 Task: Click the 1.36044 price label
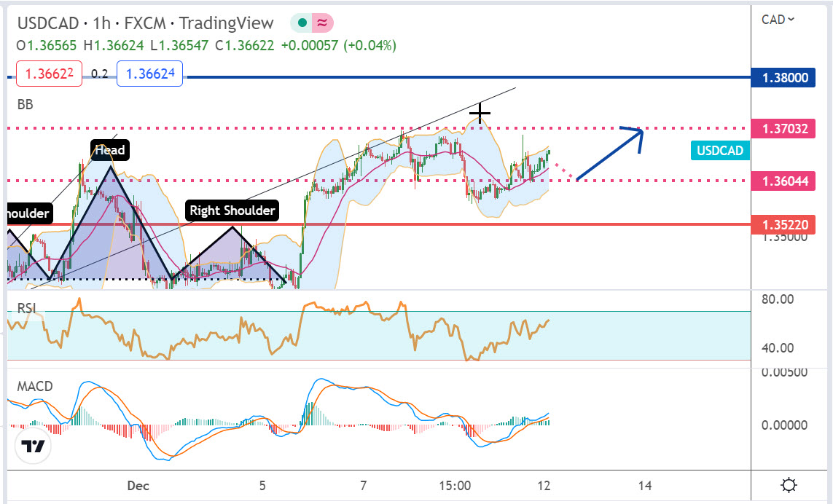tap(783, 181)
